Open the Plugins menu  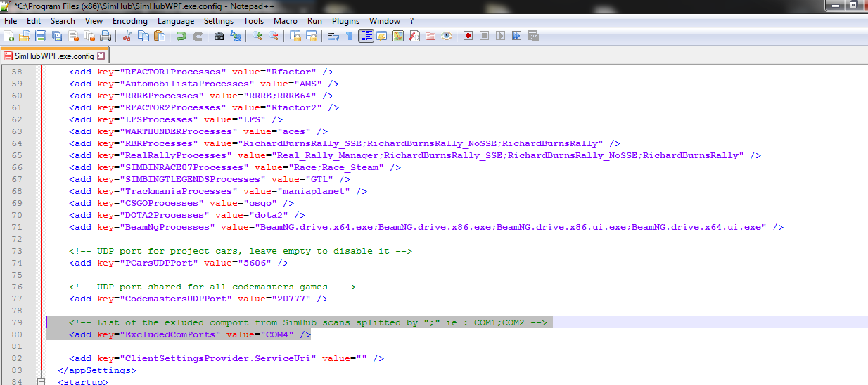(345, 21)
